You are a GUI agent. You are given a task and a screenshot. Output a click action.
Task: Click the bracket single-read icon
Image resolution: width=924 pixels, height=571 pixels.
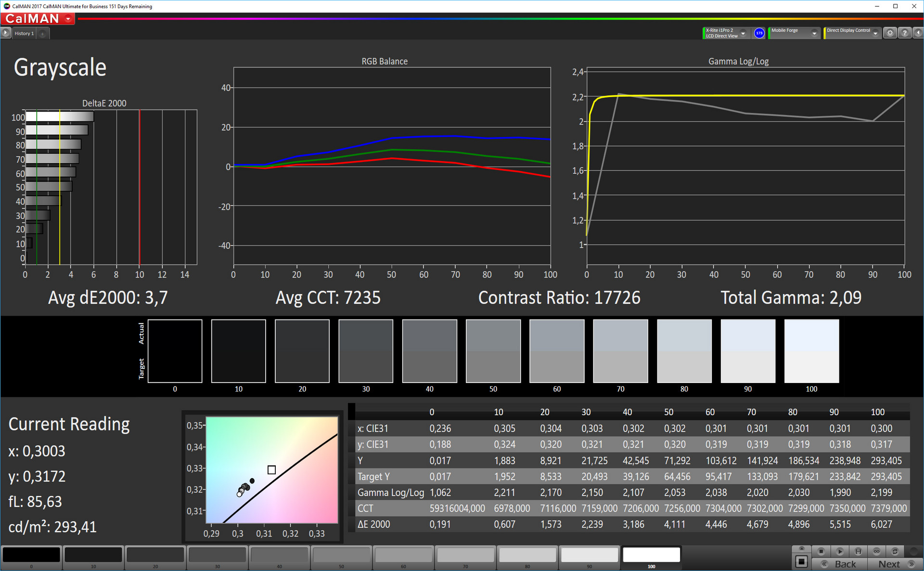pyautogui.click(x=858, y=551)
